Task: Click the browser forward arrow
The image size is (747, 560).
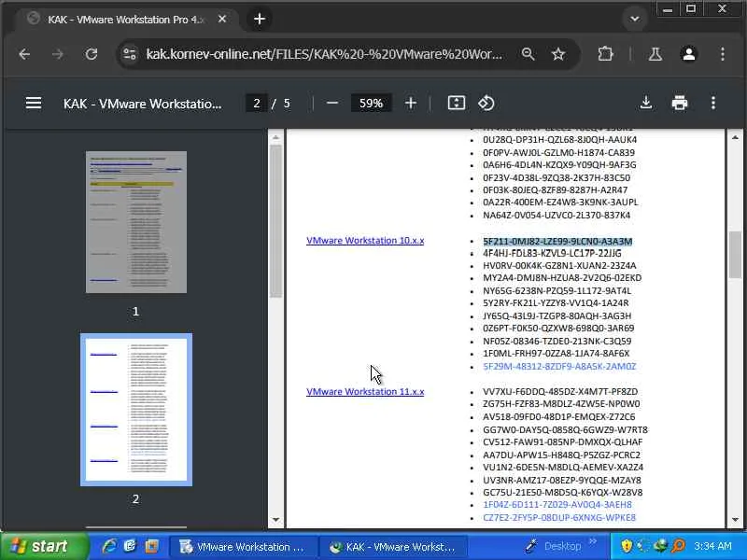Action: (58, 54)
